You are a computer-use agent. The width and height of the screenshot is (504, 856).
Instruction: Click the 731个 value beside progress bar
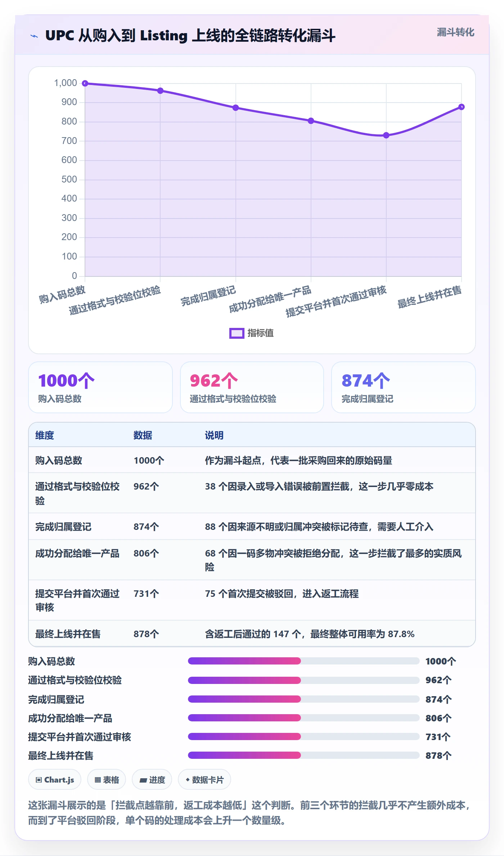tap(438, 737)
